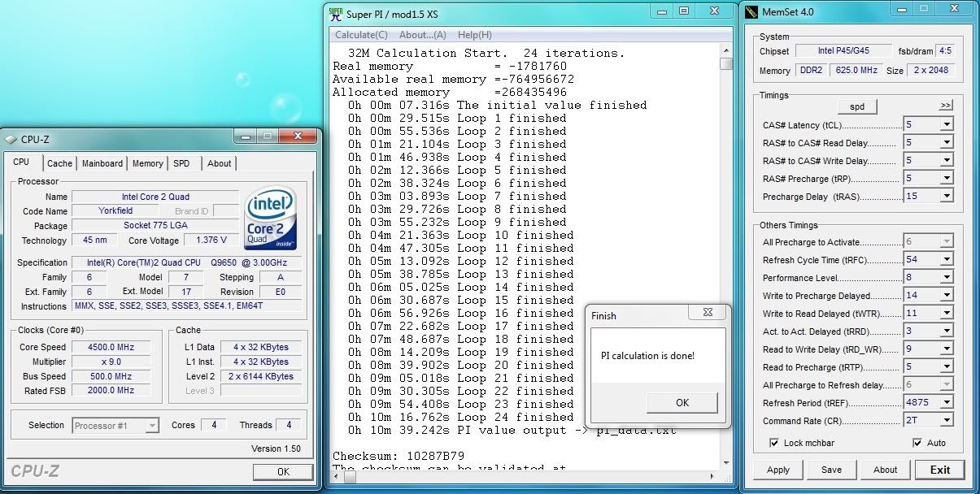
Task: Click the fsb/dram 4:5 field
Action: coord(945,50)
